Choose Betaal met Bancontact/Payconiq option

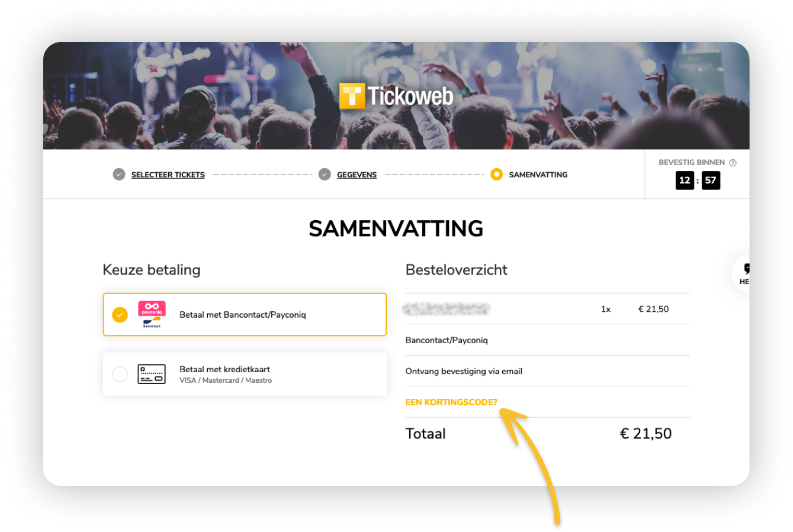point(243,315)
